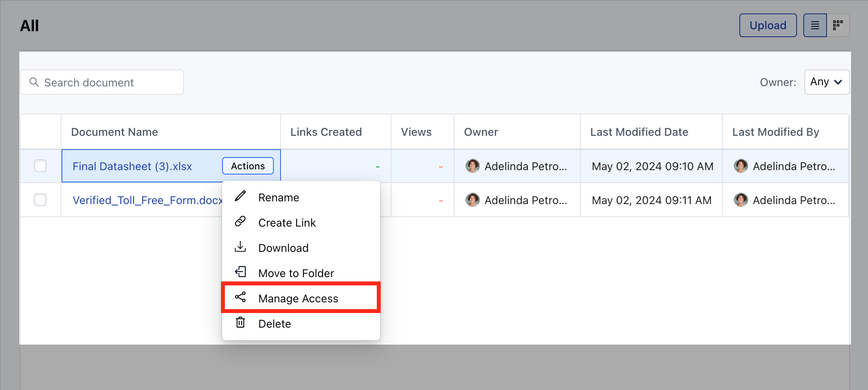Click the Upload button
The image size is (868, 390).
pos(767,25)
